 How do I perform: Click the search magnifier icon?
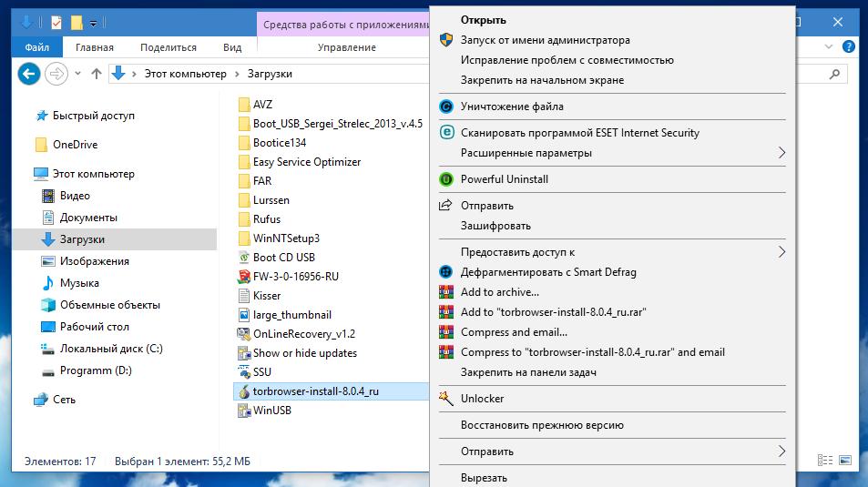tap(835, 74)
